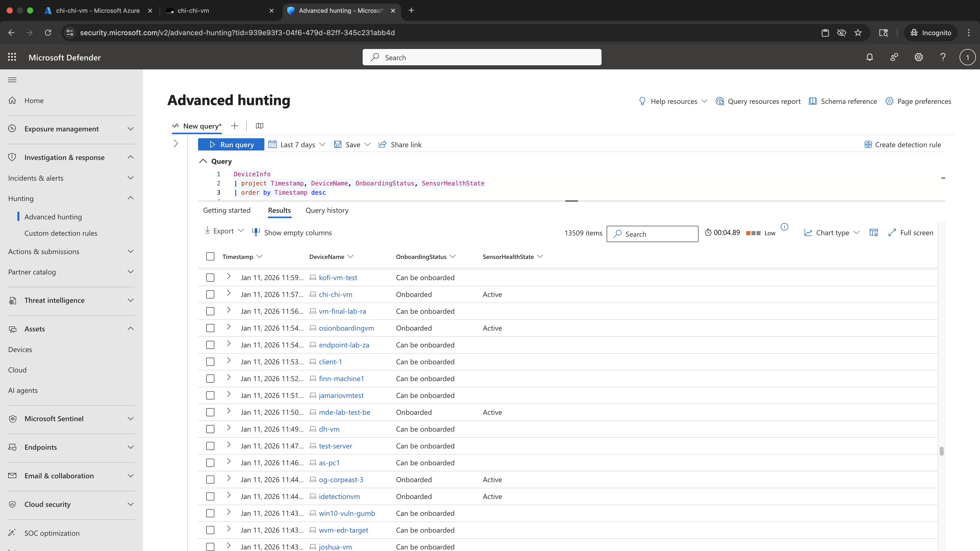Switch to chi-chi-vm - Microsoft Azure browser tab
Viewport: 980px width, 551px height.
98,11
